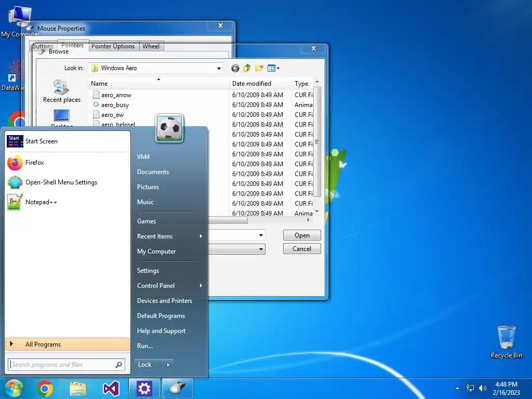The height and width of the screenshot is (399, 532).
Task: Switch to the Pointers tab
Action: pyautogui.click(x=72, y=45)
